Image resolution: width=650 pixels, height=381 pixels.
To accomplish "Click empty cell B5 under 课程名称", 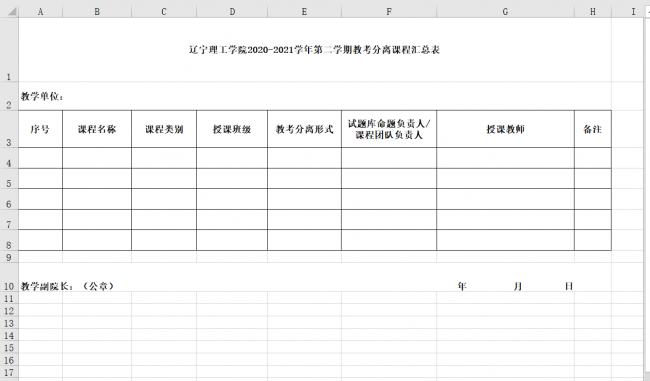I will (x=97, y=179).
